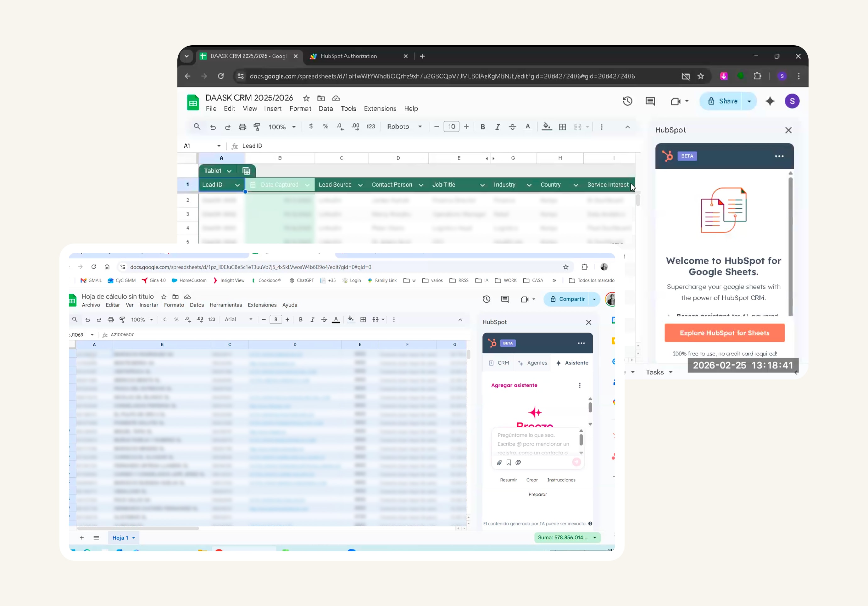The image size is (868, 606).
Task: Select Agentes tab in HubSpot panel
Action: tap(533, 363)
